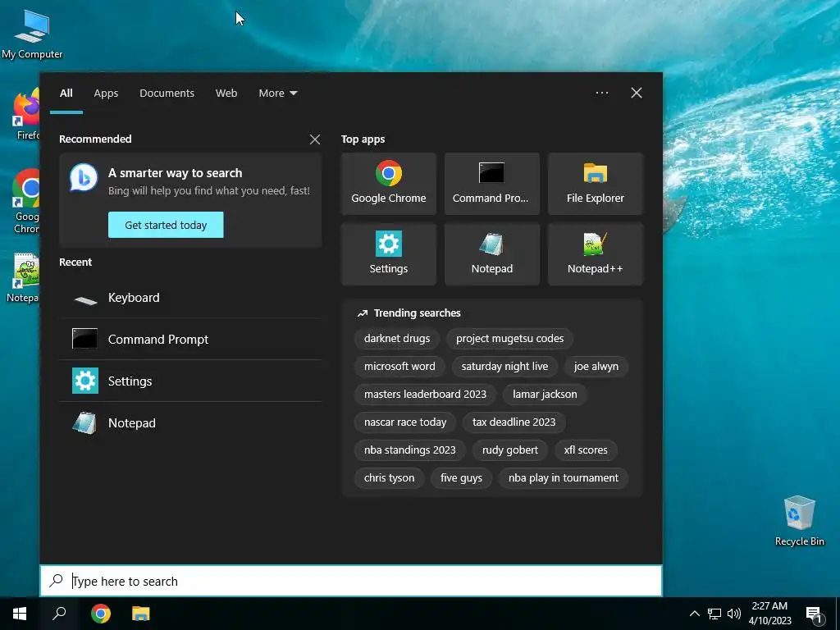Open Notepad from Recent list

[x=190, y=422]
